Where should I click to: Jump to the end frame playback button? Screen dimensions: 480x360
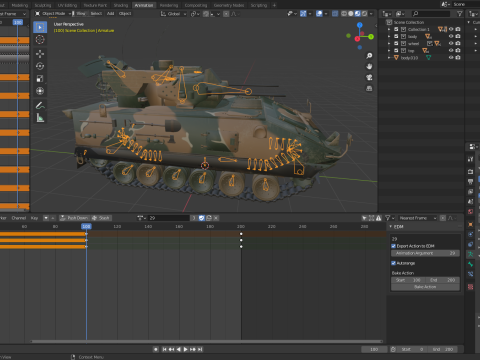point(200,349)
